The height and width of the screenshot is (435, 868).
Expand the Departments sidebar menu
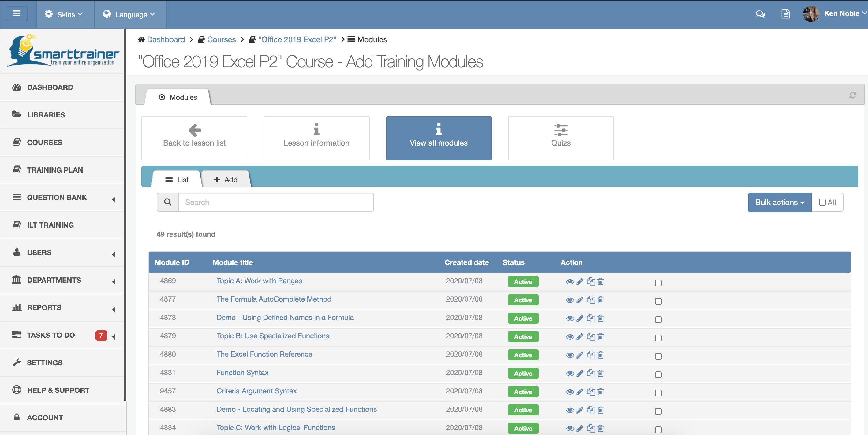click(x=62, y=281)
